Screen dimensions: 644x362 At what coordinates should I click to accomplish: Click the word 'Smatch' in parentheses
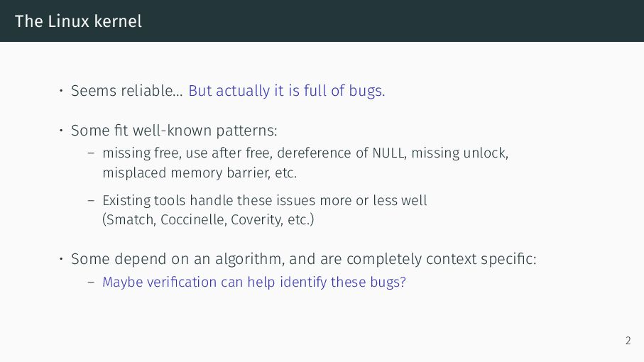pyautogui.click(x=130, y=219)
